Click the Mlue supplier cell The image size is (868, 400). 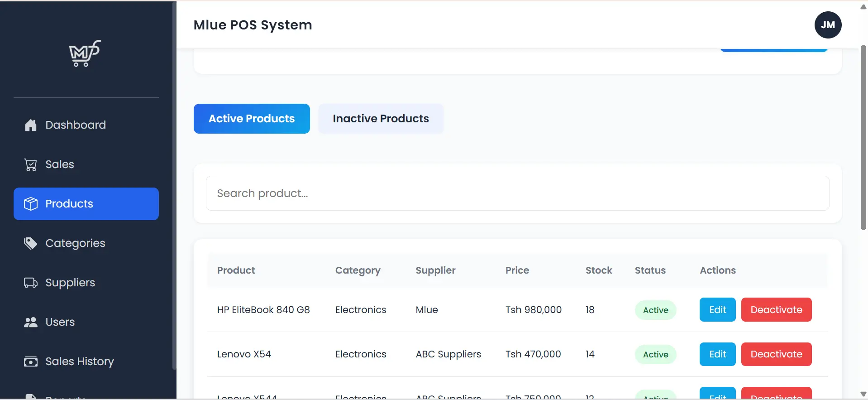[427, 310]
